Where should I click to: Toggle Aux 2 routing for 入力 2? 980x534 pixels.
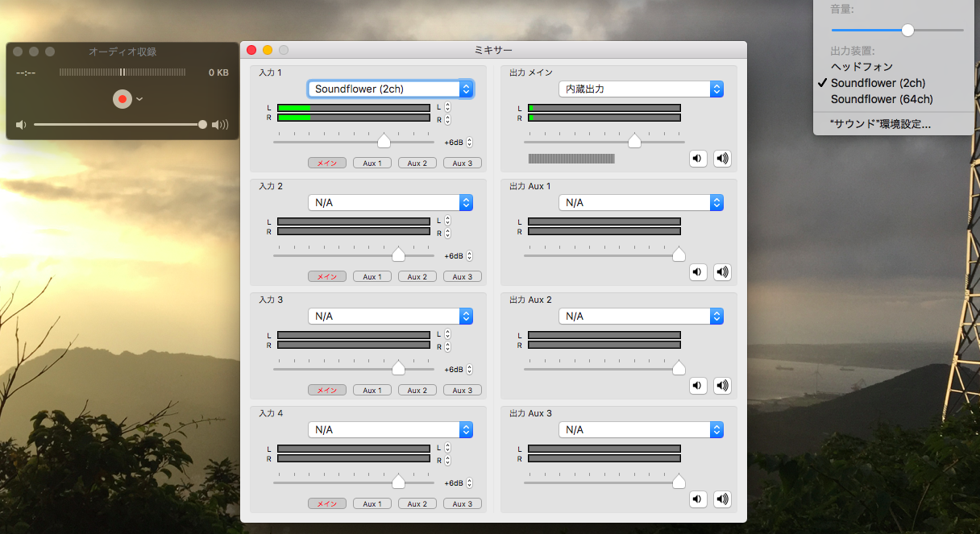[417, 276]
